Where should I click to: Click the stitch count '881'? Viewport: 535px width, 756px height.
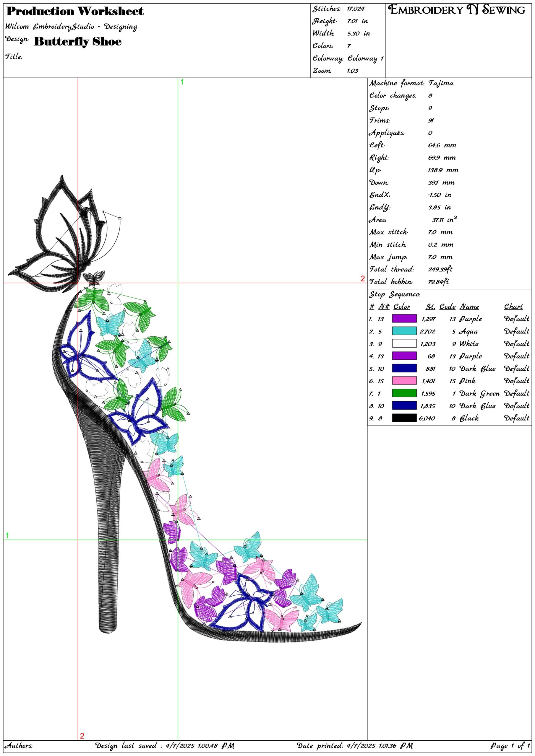pyautogui.click(x=430, y=369)
